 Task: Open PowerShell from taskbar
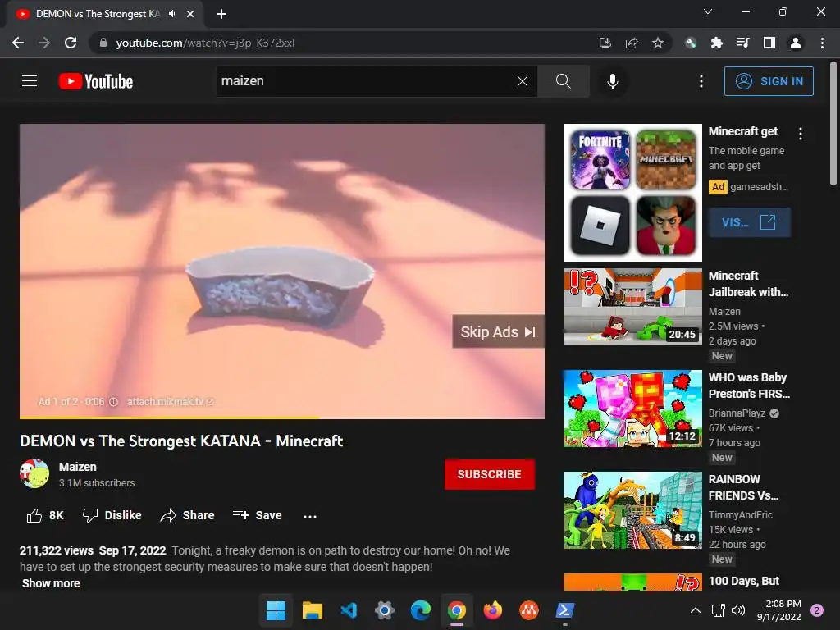click(564, 610)
